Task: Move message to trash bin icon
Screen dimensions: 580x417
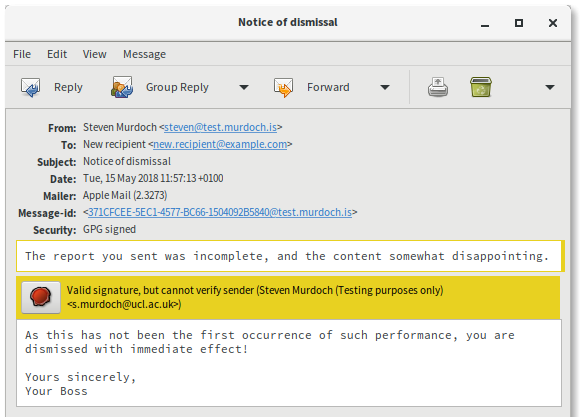Action: [480, 87]
